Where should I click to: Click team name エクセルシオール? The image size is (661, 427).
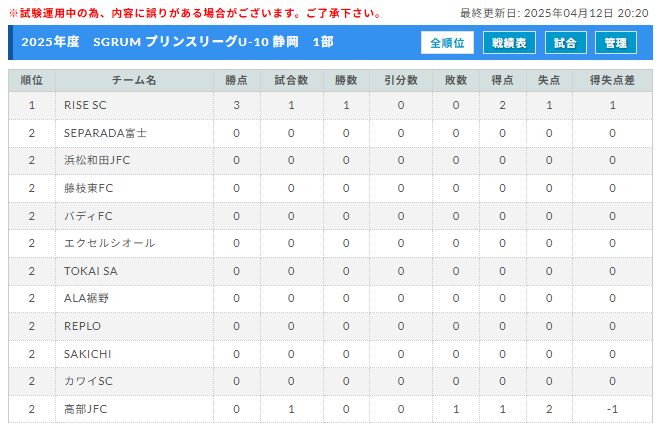point(109,244)
